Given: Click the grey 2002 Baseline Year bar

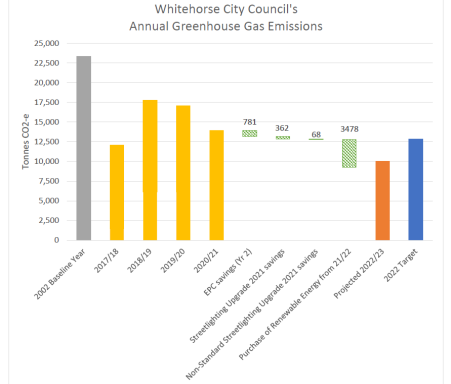Looking at the screenshot, I should [x=84, y=148].
